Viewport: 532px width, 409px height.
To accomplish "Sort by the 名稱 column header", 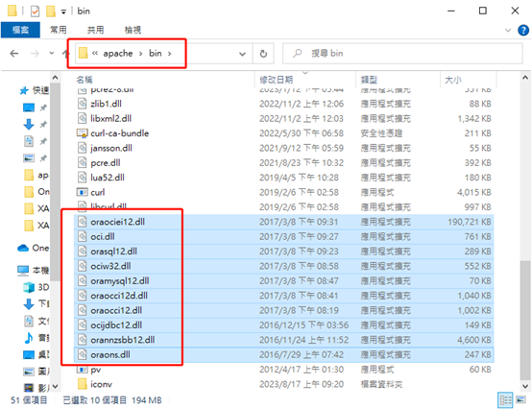I will 85,80.
